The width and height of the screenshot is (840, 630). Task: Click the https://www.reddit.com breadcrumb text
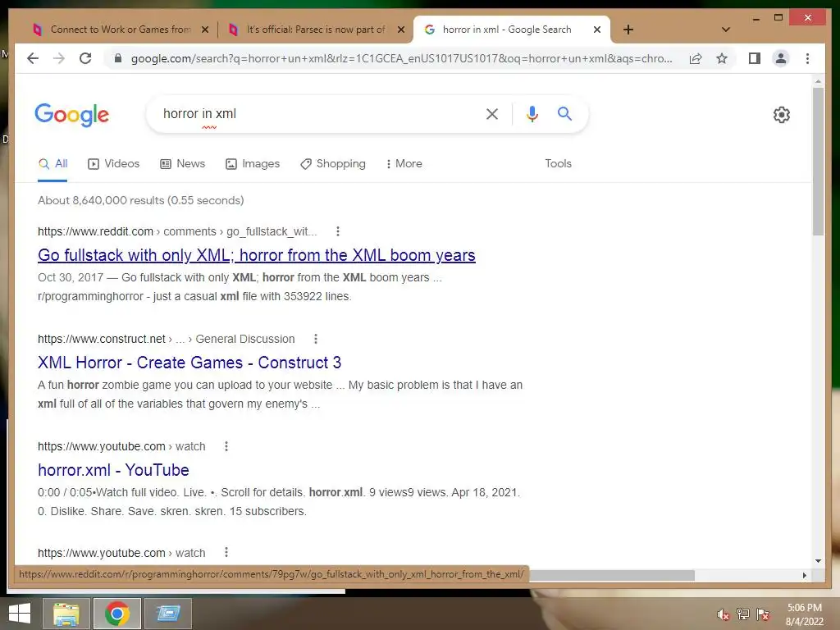[x=95, y=231]
